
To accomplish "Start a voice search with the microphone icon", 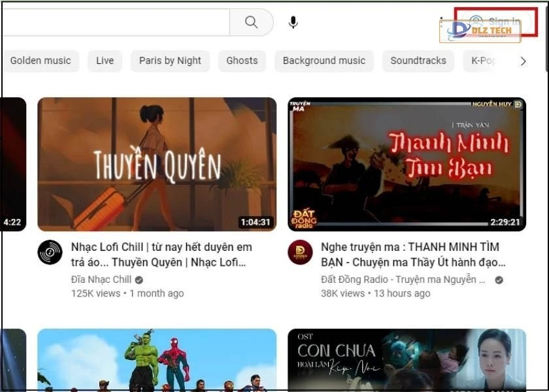I will tap(293, 22).
